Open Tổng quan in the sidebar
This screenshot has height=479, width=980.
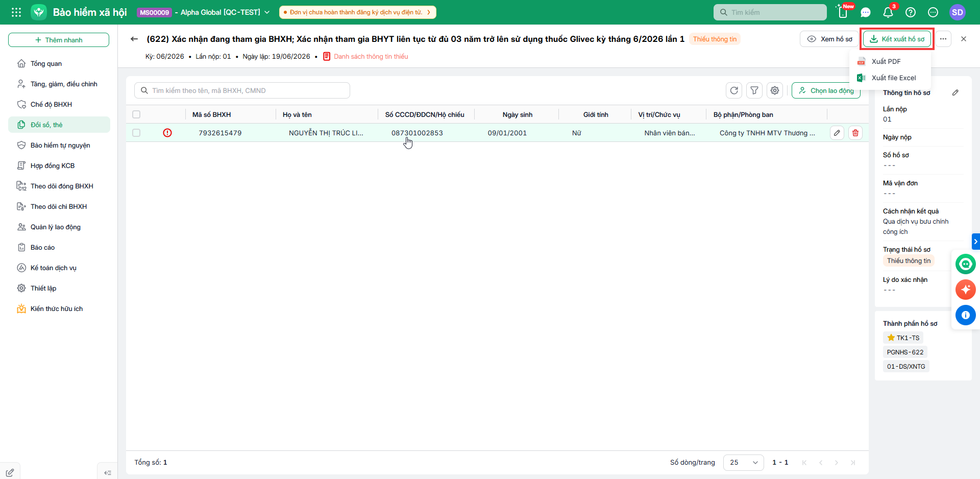tap(59, 63)
